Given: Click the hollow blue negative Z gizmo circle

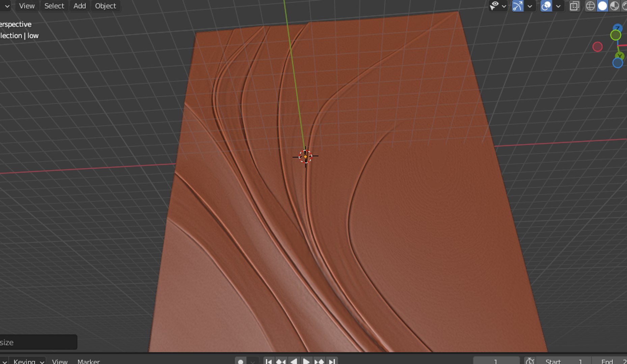Looking at the screenshot, I should click(x=618, y=63).
